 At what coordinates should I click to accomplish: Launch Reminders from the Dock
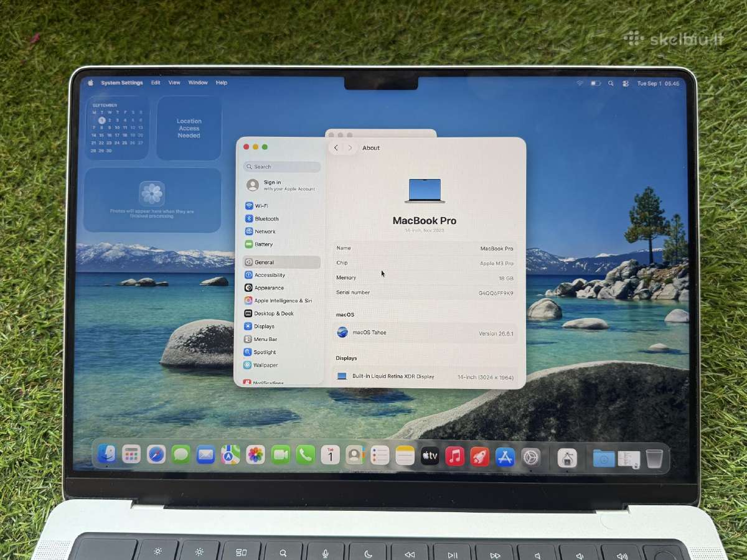[380, 455]
